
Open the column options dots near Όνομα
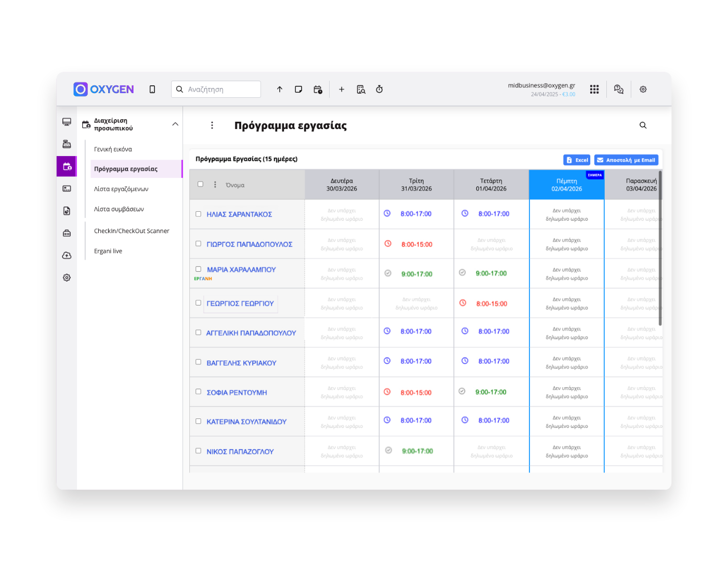click(215, 185)
